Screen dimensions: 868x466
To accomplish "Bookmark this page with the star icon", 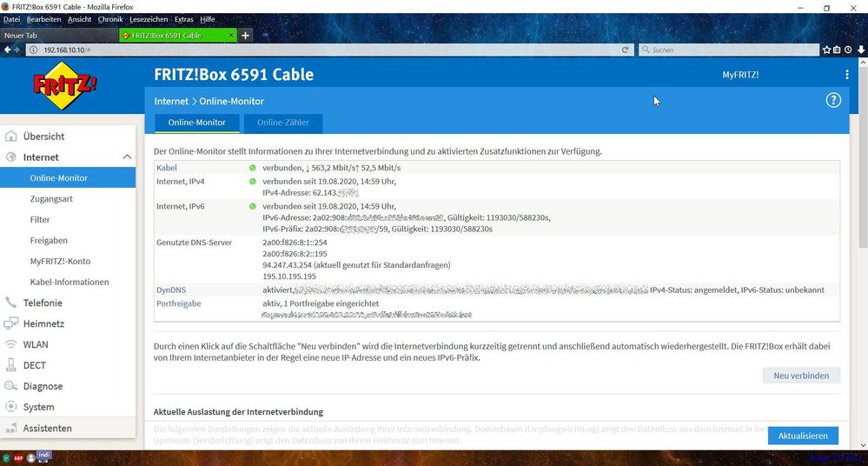I will (826, 50).
